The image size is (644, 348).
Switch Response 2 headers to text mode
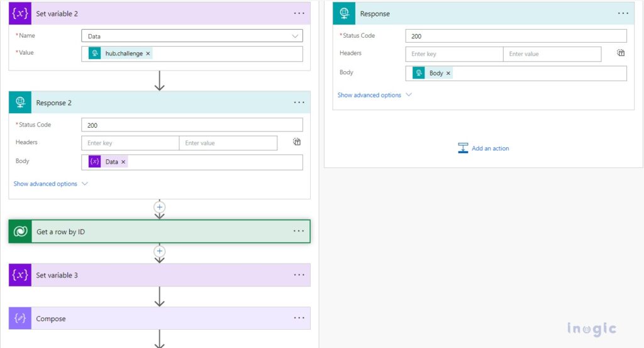[297, 142]
